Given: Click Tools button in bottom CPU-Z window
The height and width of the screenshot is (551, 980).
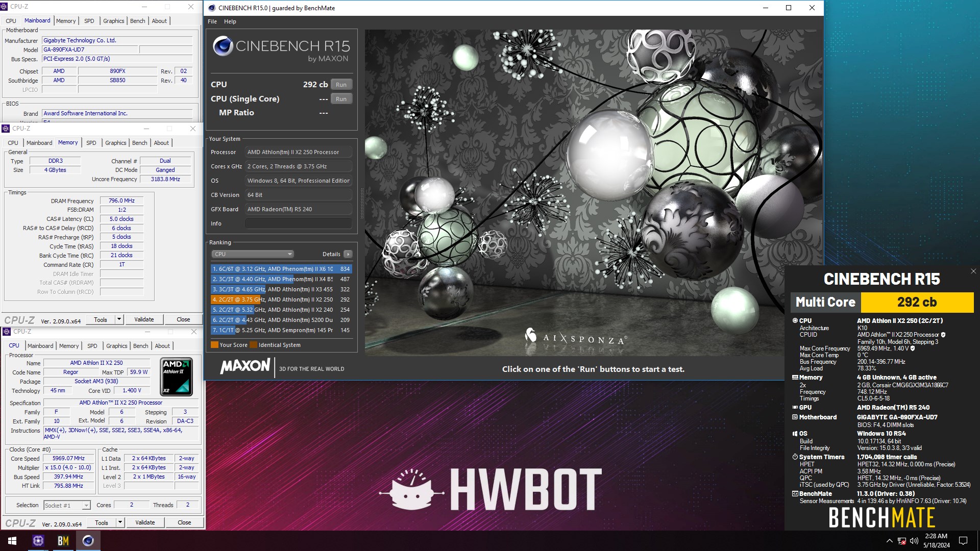Looking at the screenshot, I should click(102, 522).
